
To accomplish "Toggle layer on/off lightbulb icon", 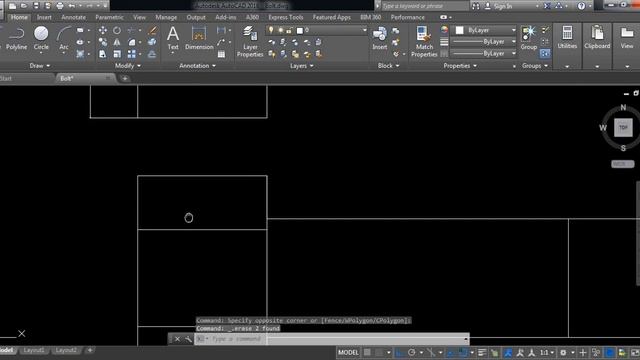I will click(x=271, y=30).
